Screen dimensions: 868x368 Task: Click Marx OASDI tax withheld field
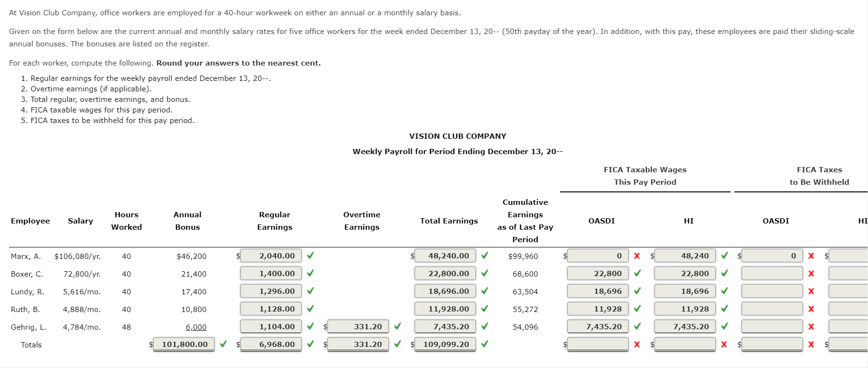772,256
